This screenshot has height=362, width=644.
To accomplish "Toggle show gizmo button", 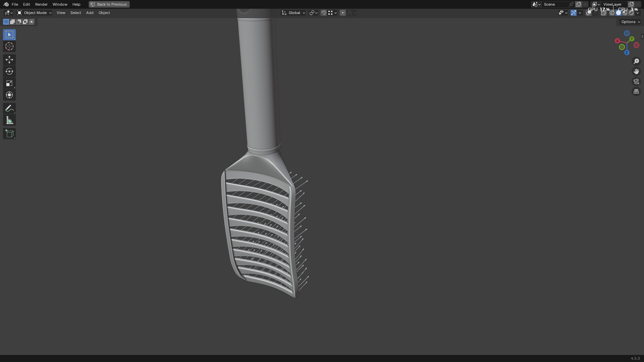I will coord(574,13).
